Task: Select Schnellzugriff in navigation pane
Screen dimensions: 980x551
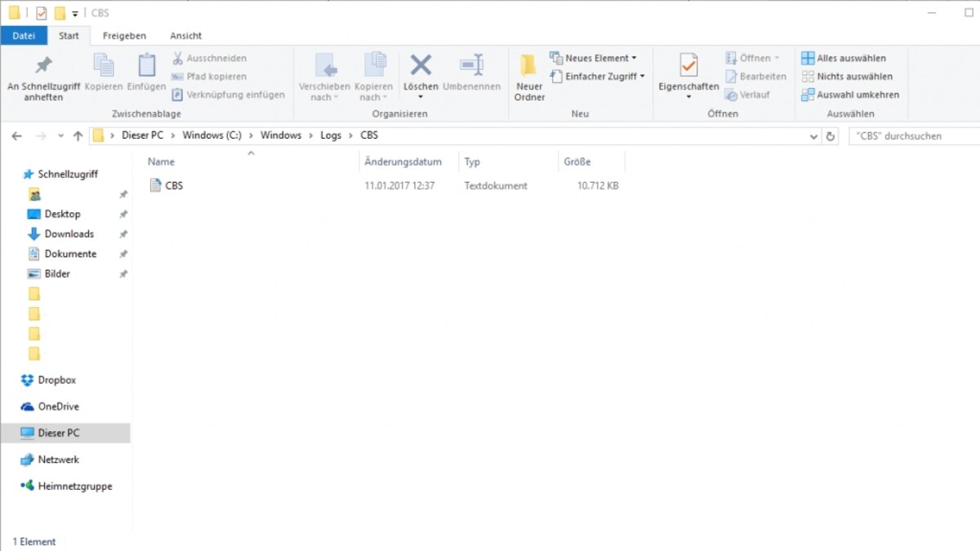Action: [60, 174]
